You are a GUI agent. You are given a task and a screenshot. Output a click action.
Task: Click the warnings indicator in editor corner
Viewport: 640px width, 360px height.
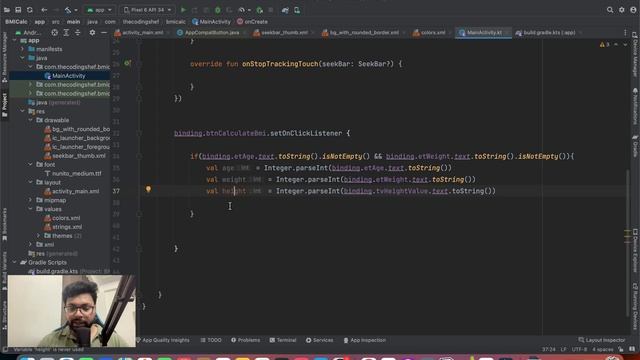(x=604, y=44)
